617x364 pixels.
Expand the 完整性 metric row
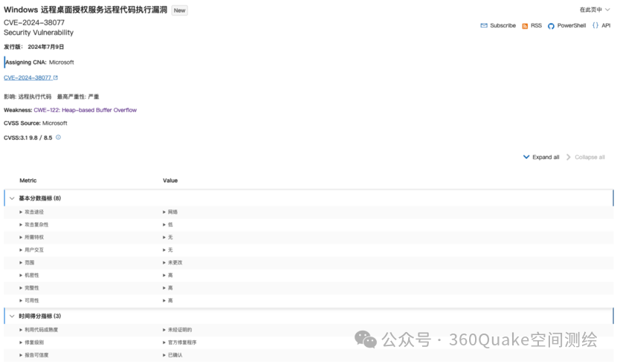point(29,287)
